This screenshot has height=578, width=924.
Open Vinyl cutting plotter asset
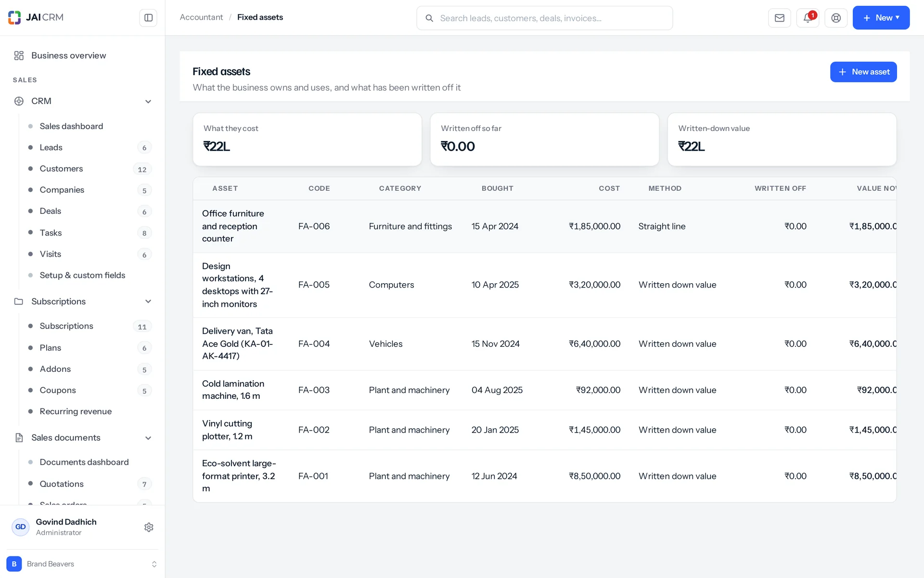[x=227, y=430]
